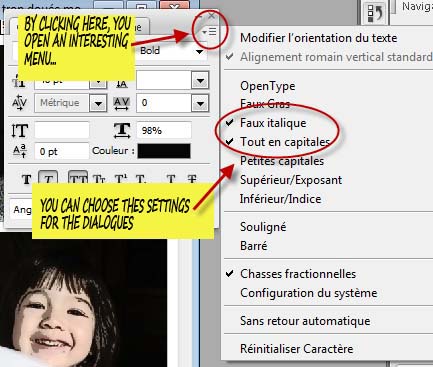Open the Character panel flyout menu icon
433x367 pixels.
(210, 32)
